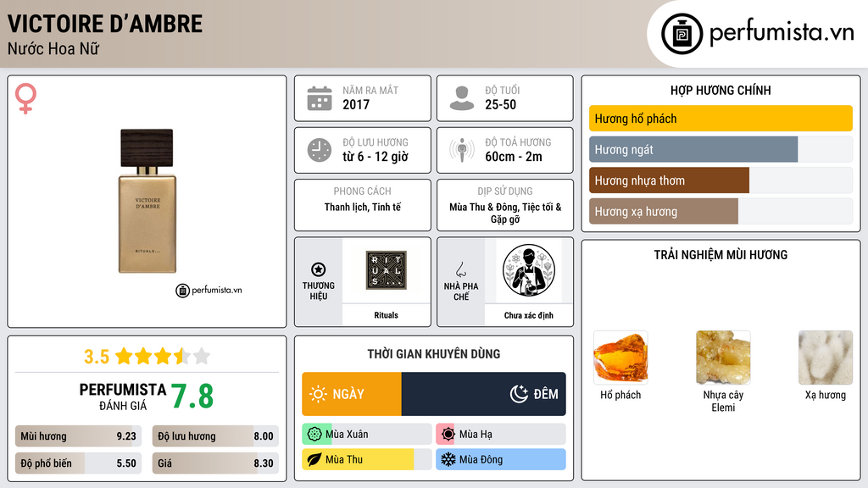Click the spring flower icon beside Mùa Xuân
Screen dimensions: 868x488
(314, 435)
